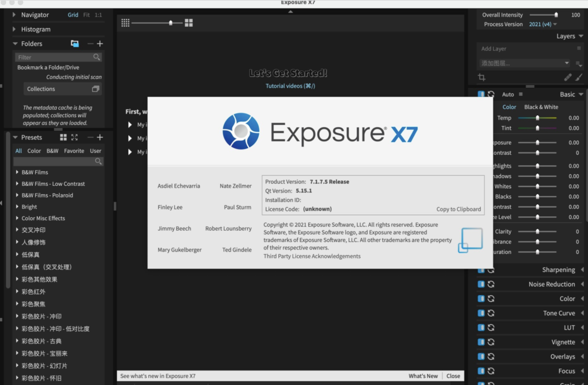Screen dimensions: 588x385
Task: Add a new preset with plus icon
Action: 100,138
